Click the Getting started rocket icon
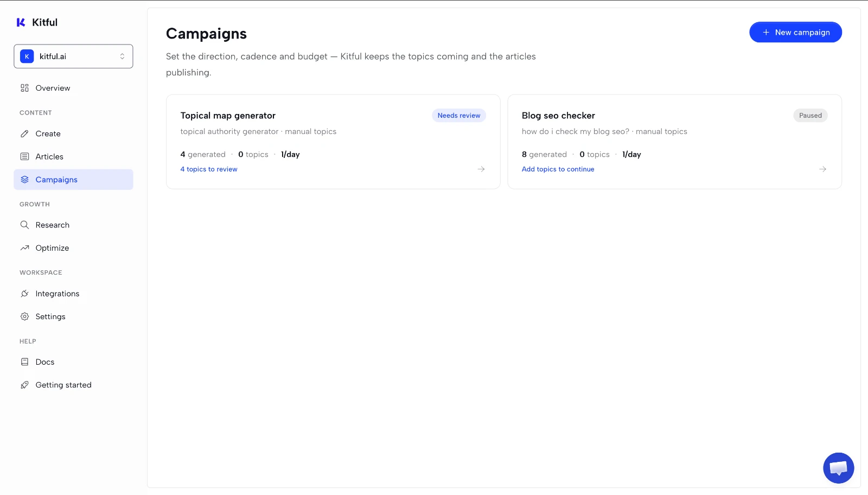868x495 pixels. pyautogui.click(x=24, y=385)
